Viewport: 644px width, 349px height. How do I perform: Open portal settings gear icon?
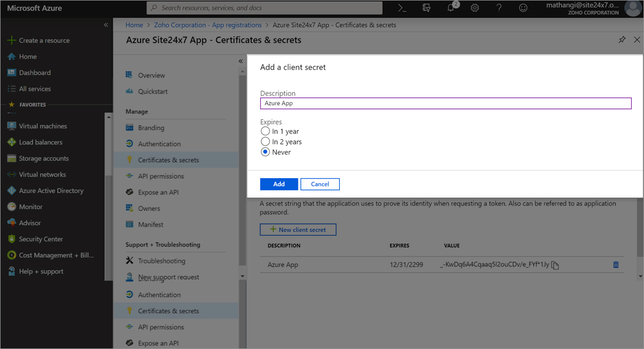pyautogui.click(x=475, y=8)
